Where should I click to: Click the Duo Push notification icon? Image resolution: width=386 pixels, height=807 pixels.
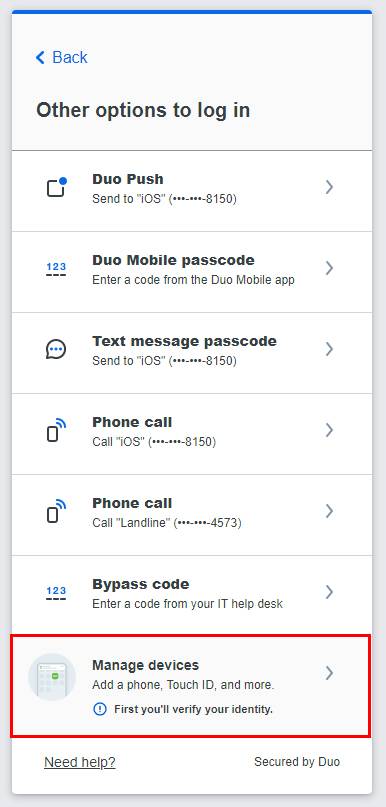pyautogui.click(x=57, y=187)
